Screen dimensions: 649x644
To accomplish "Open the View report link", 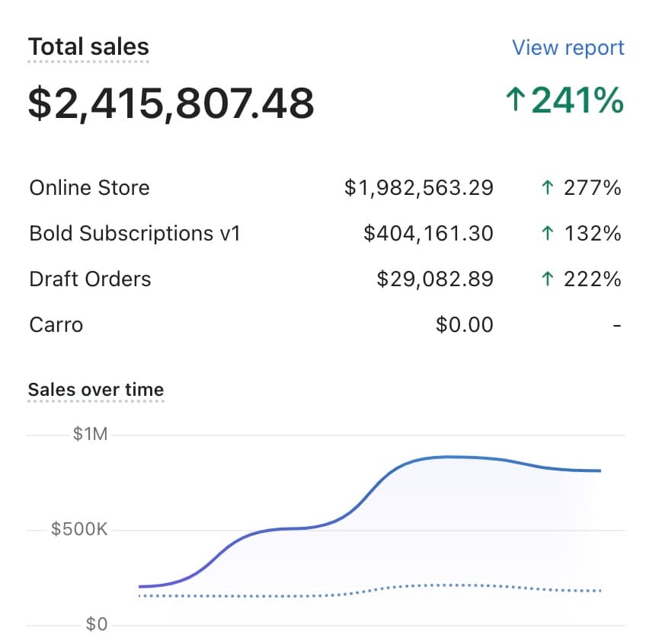I will [567, 48].
